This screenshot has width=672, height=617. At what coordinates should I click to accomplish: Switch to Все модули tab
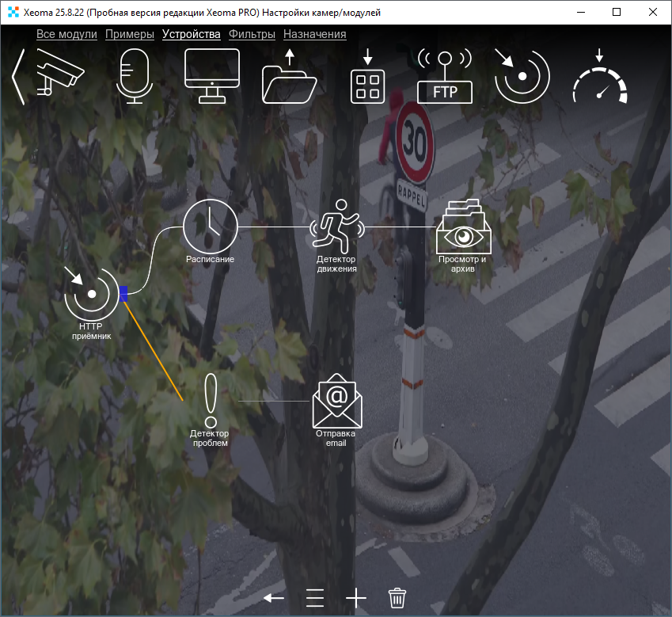pos(66,34)
